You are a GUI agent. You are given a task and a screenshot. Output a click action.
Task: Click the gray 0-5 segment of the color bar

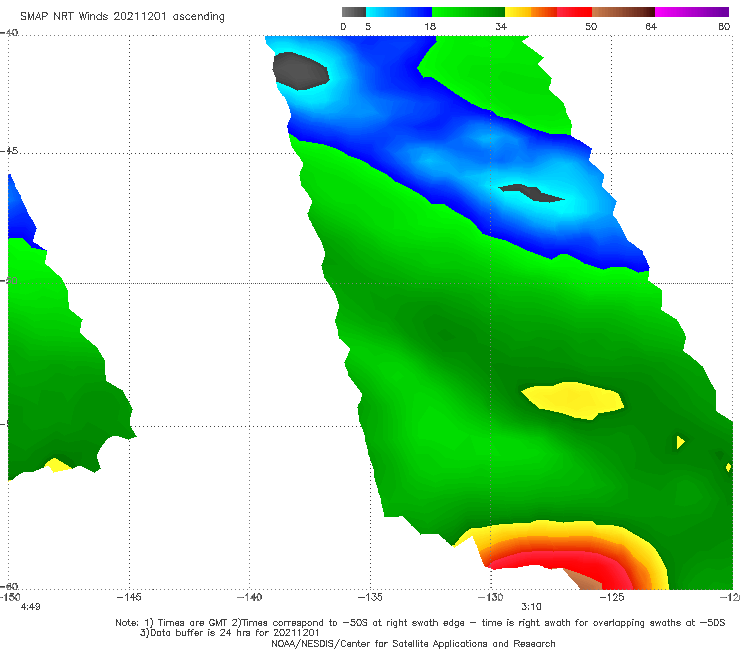pyautogui.click(x=354, y=12)
